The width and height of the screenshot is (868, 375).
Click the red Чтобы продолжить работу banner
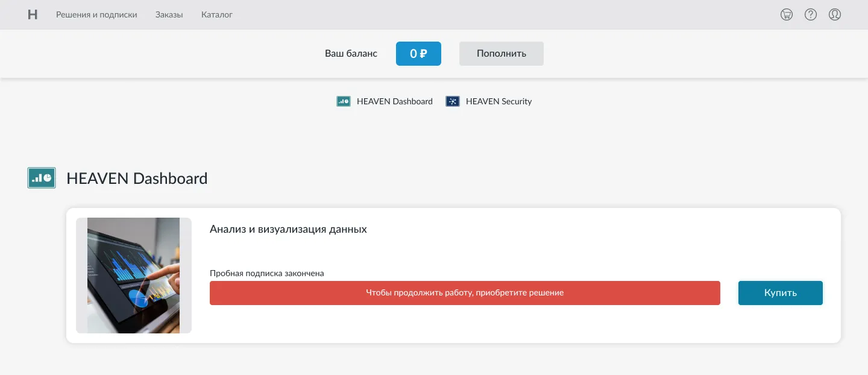coord(465,293)
